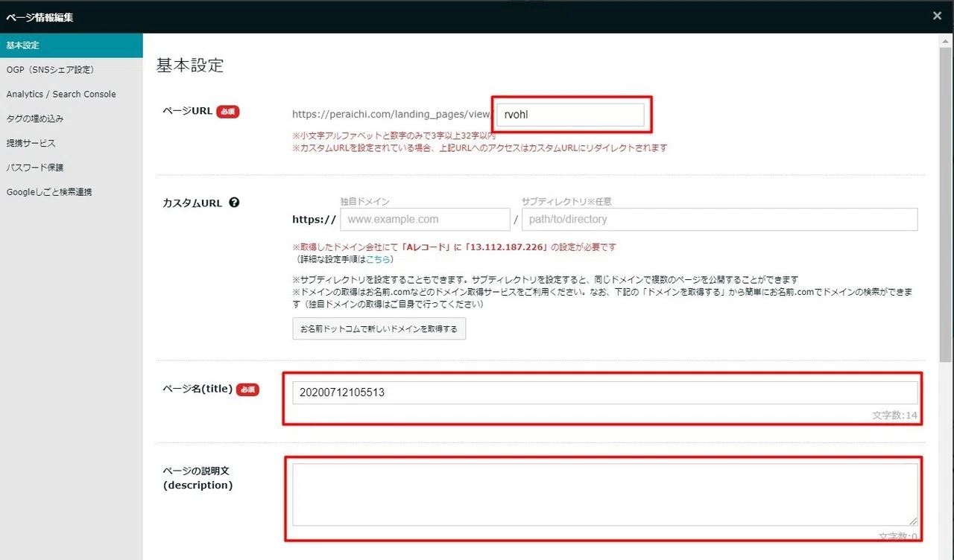This screenshot has width=954, height=560.
Task: Click the サブディレクトリ path/to/directory field
Action: 719,219
